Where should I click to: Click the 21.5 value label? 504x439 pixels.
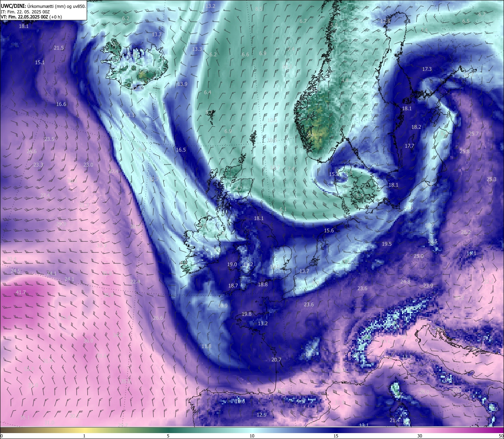(x=59, y=48)
